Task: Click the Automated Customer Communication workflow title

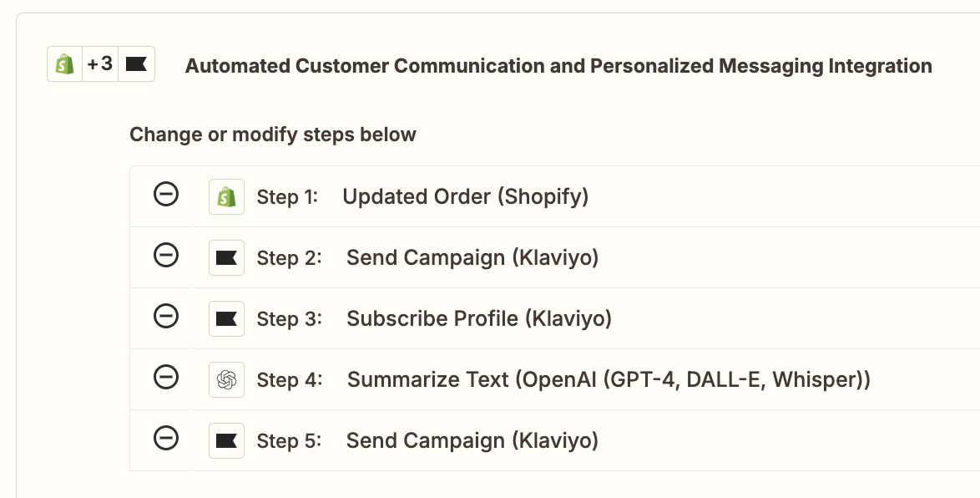Action: tap(558, 66)
